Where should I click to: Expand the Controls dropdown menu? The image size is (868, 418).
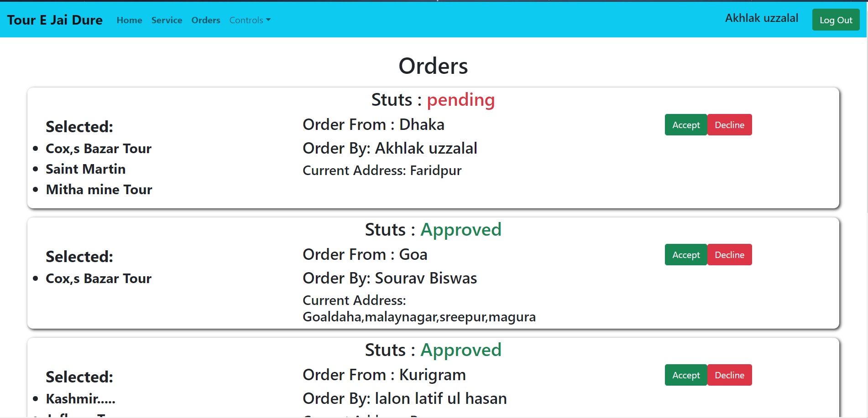(x=250, y=20)
